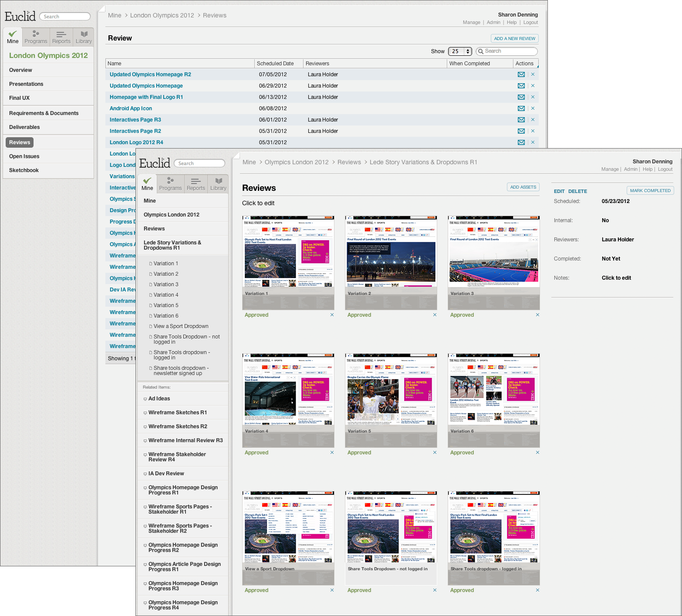Click the Euclid search field in the front window
This screenshot has height=616, width=682.
point(199,163)
